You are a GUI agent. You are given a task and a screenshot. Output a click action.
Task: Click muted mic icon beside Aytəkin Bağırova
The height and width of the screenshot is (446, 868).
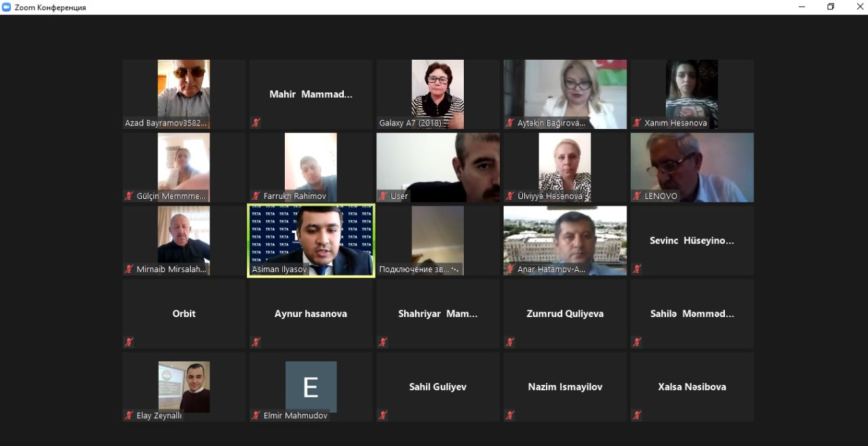tap(510, 123)
